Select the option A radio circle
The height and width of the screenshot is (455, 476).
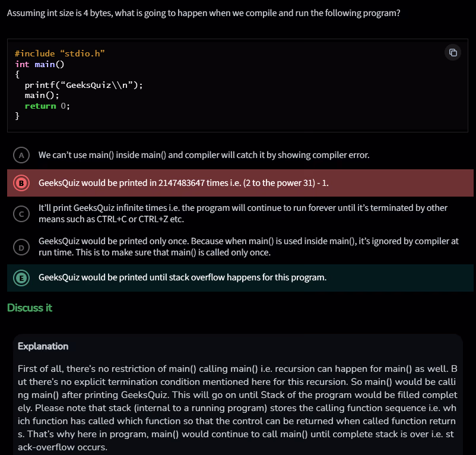21,155
